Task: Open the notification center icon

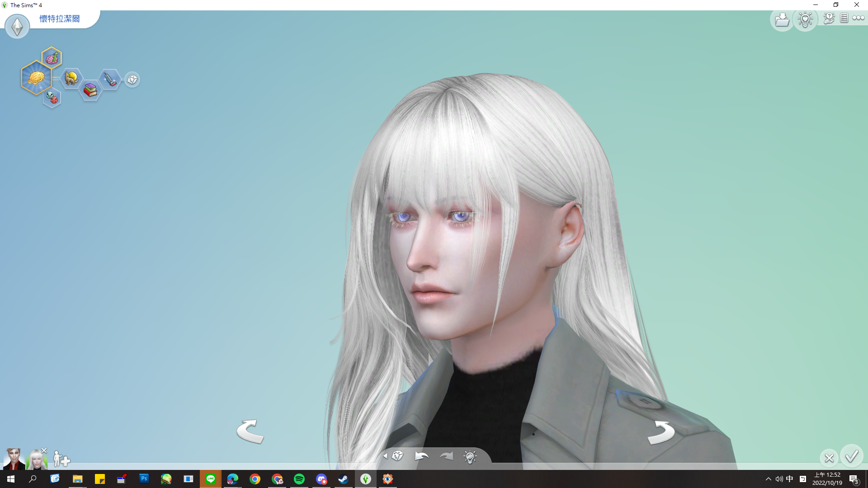Action: 854,479
